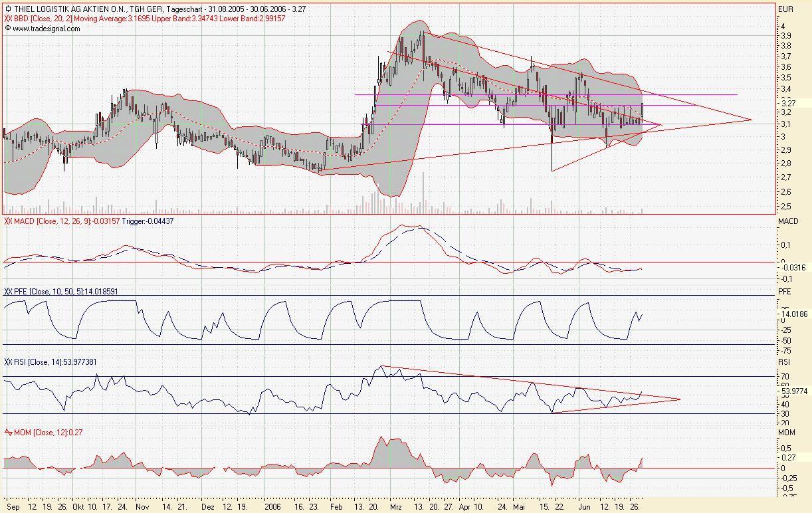Click the Dez month label on time axis
812x513 pixels.
pyautogui.click(x=207, y=506)
